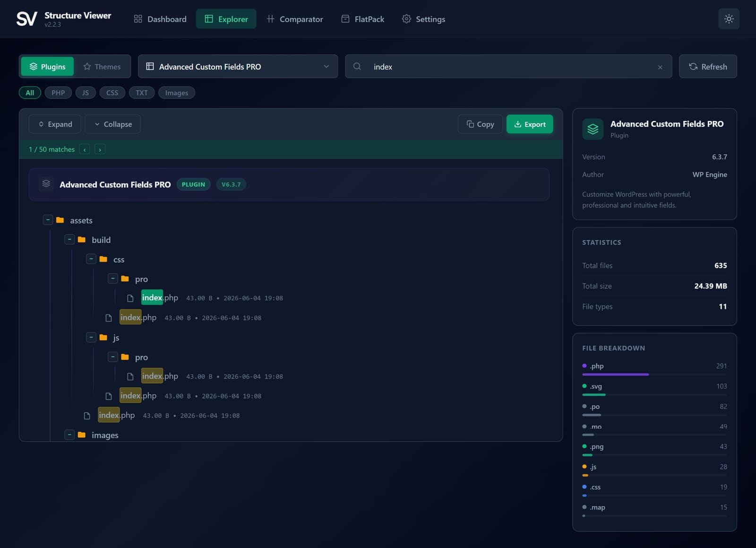This screenshot has height=548, width=756.
Task: Click the .po breakdown bar
Action: (x=654, y=415)
